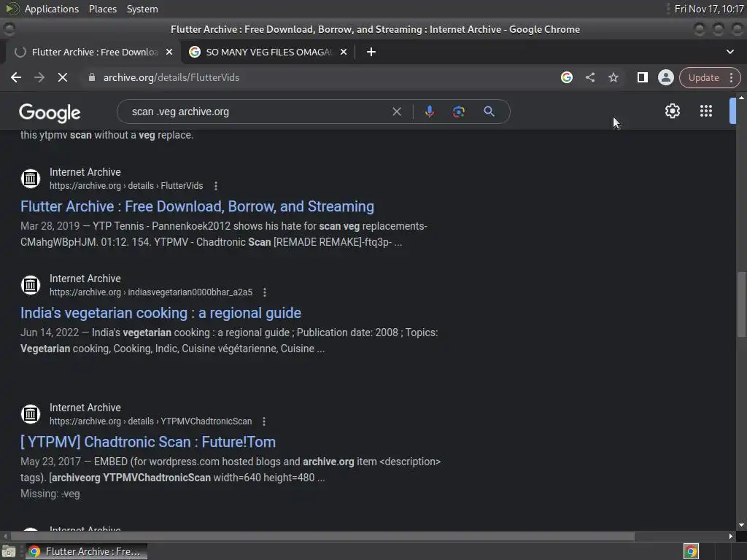Bookmark this page with the star icon
The height and width of the screenshot is (560, 747).
pos(613,77)
